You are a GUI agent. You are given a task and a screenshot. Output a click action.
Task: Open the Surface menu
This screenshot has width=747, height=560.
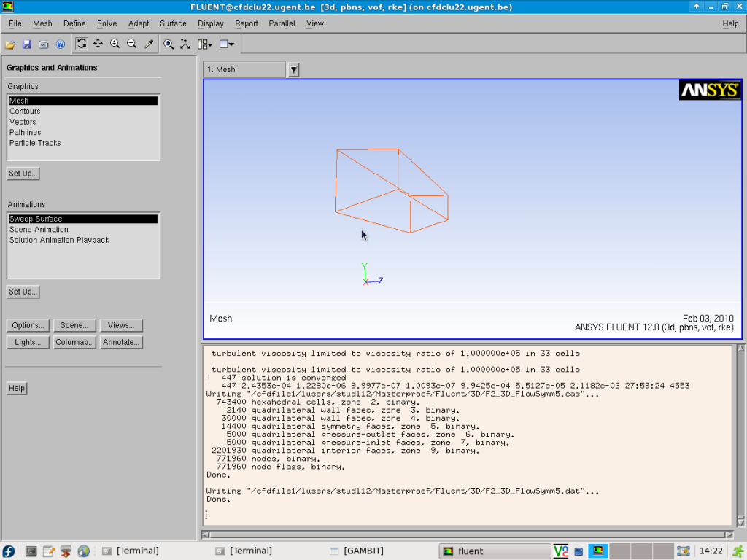173,23
